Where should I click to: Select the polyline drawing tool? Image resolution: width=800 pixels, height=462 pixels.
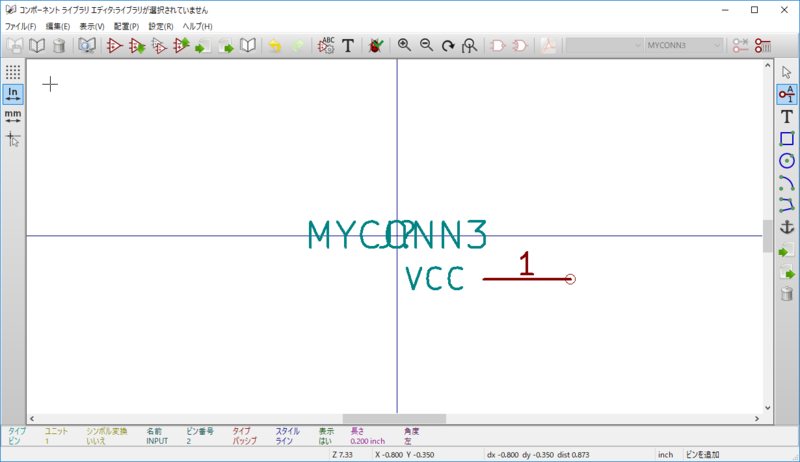click(x=787, y=205)
